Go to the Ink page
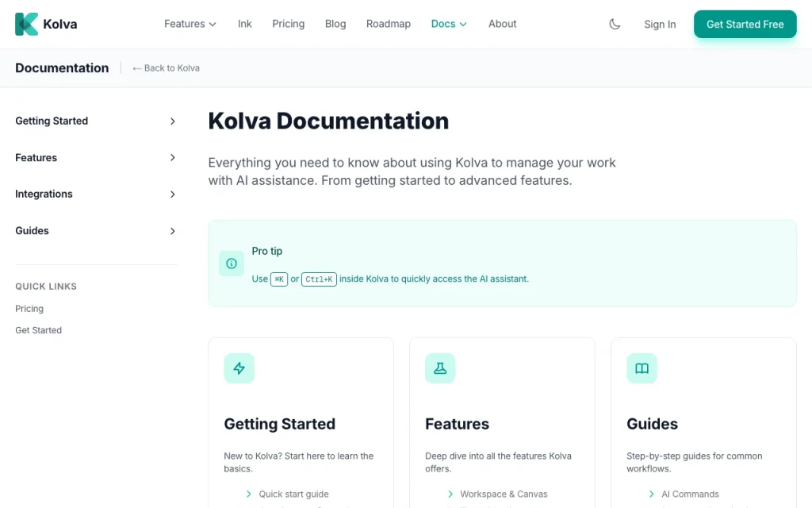Viewport: 812px width, 508px height. tap(244, 24)
